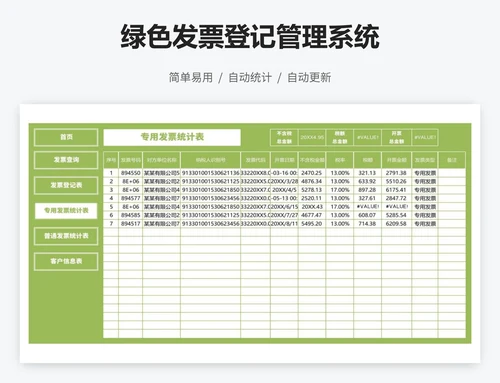Viewport: 500px width, 383px height.
Task: Click the 税率 column header
Action: point(340,160)
